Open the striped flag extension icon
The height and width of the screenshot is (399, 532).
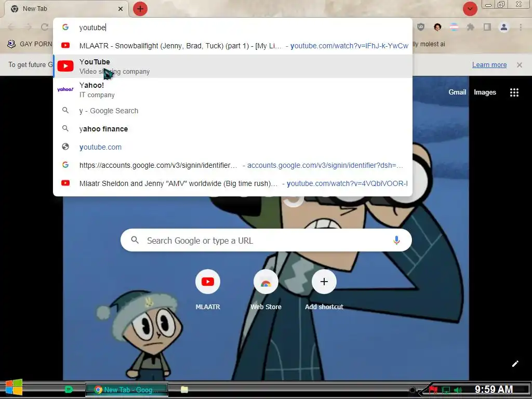tap(454, 27)
